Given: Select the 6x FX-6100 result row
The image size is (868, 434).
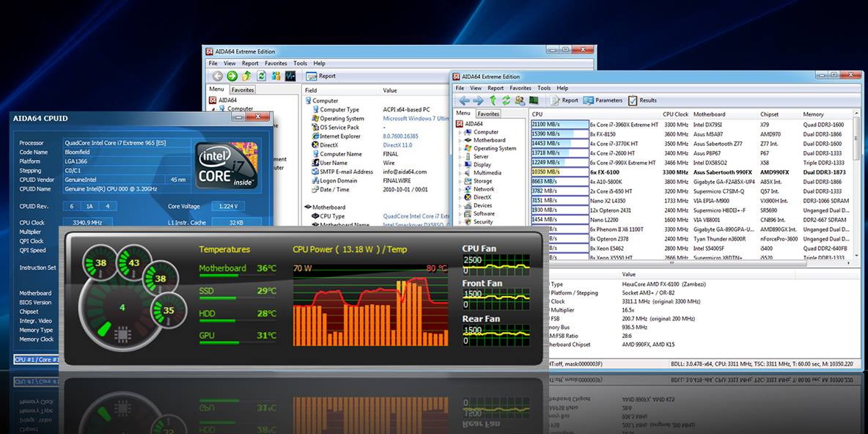Looking at the screenshot, I should click(691, 172).
